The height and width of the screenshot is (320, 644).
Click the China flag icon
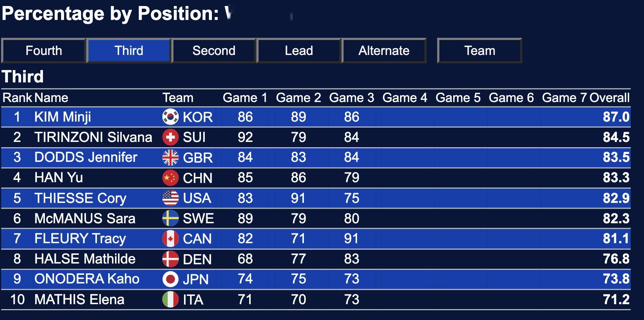click(x=170, y=178)
